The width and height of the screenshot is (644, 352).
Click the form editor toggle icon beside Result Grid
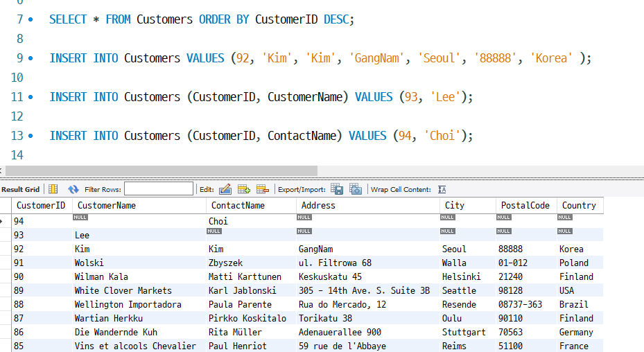[53, 189]
